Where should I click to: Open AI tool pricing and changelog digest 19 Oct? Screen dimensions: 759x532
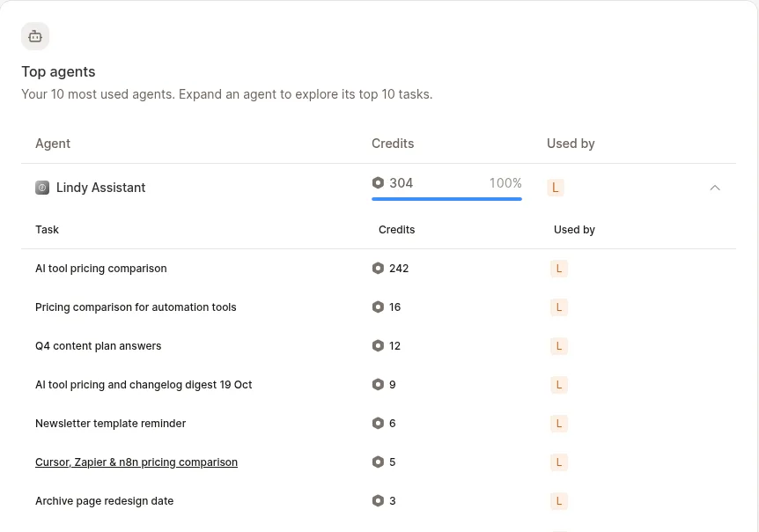[144, 385]
